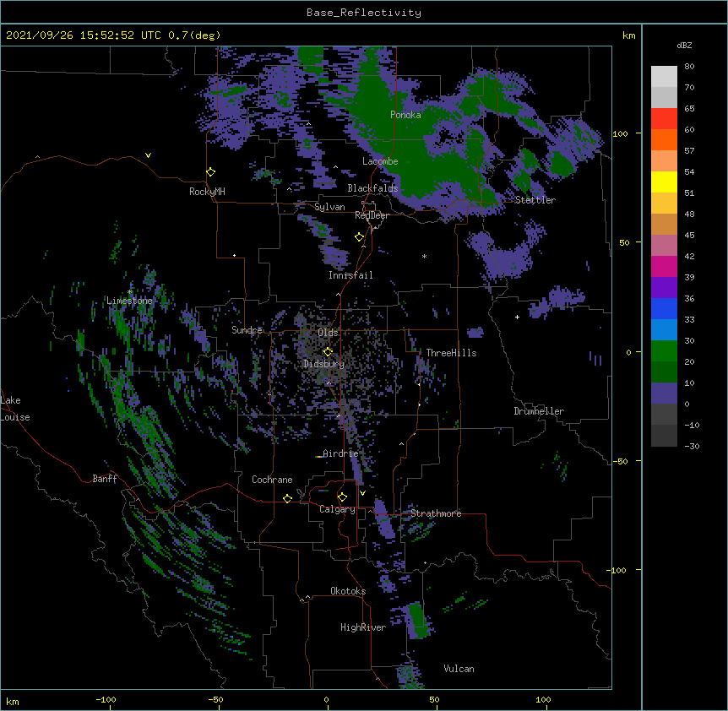Select the Banff label

pyautogui.click(x=105, y=479)
